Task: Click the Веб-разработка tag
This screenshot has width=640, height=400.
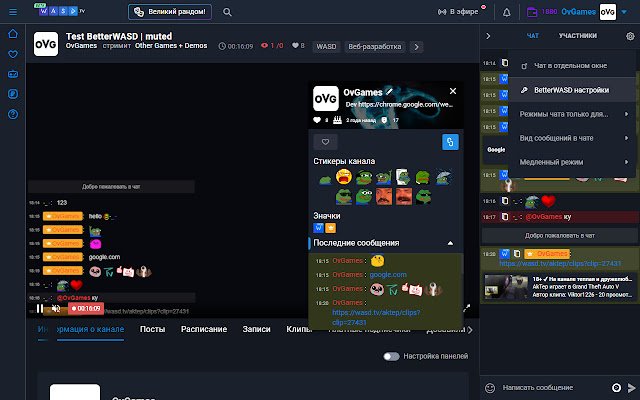Action: coord(375,47)
